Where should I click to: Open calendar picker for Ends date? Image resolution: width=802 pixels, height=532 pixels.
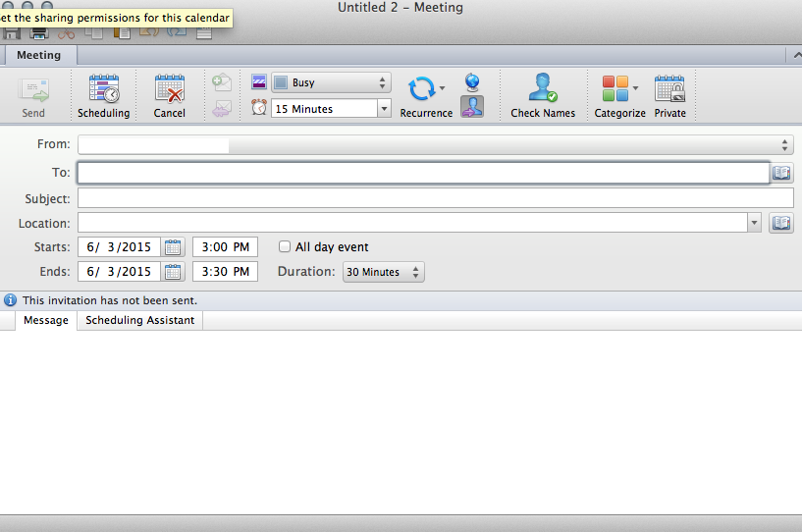[x=173, y=272]
